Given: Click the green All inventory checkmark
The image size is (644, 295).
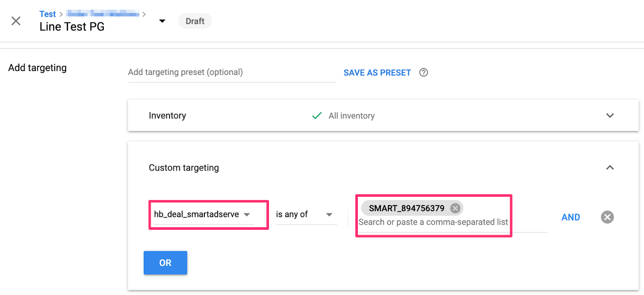Looking at the screenshot, I should [x=317, y=116].
